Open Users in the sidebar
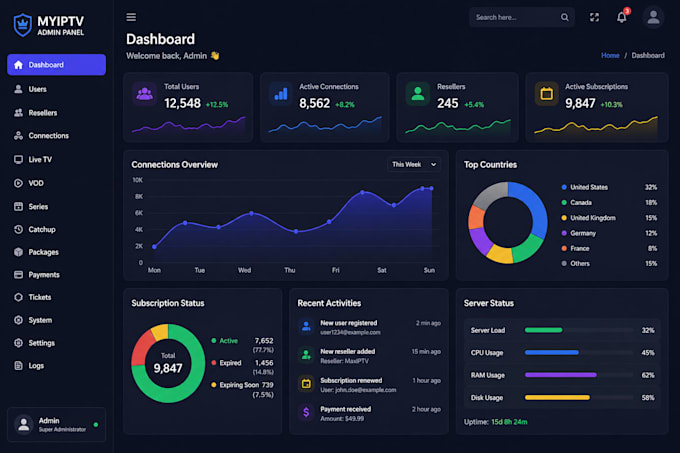 (56, 89)
